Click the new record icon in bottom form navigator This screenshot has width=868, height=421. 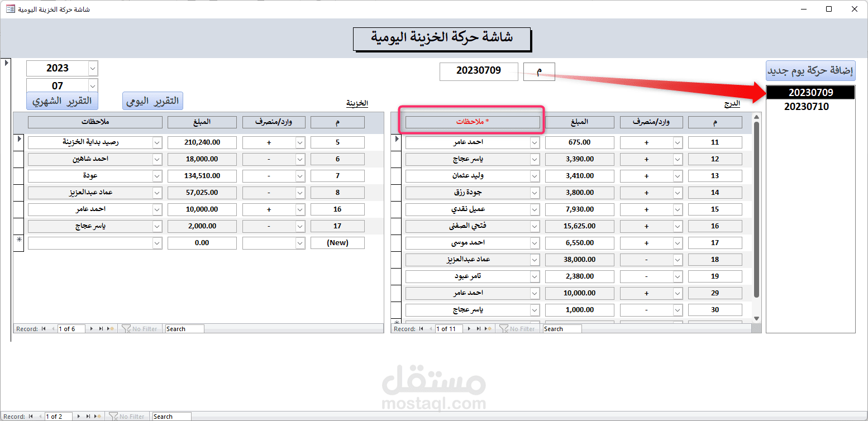(x=96, y=416)
